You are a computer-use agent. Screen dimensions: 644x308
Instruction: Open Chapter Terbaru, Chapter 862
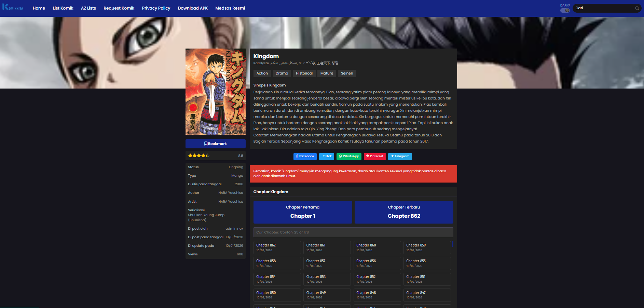pos(404,212)
